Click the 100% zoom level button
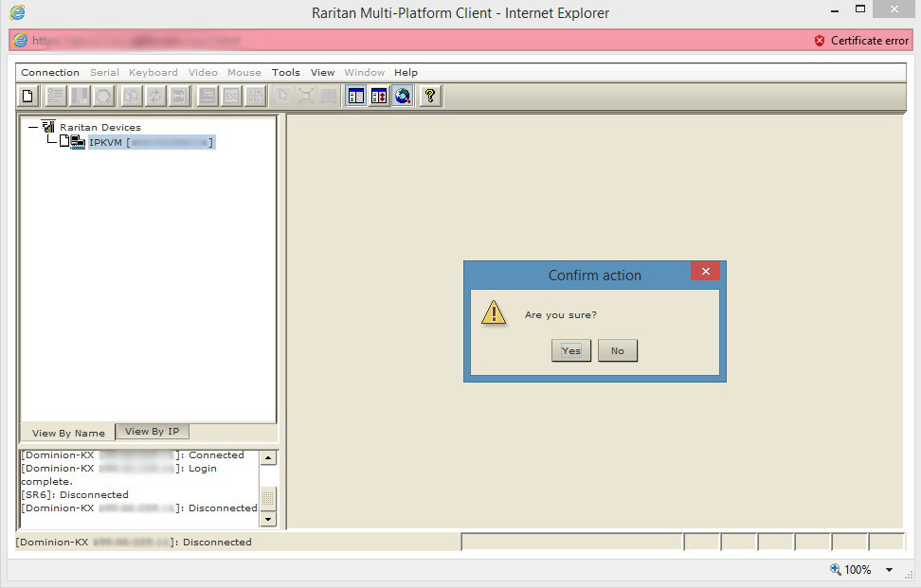The height and width of the screenshot is (588, 921). click(851, 570)
